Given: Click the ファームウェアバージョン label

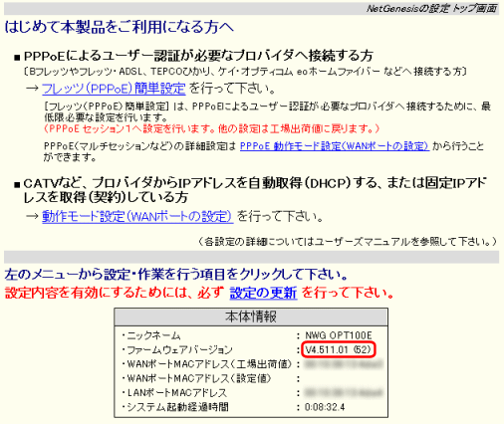Looking at the screenshot, I should point(177,349).
